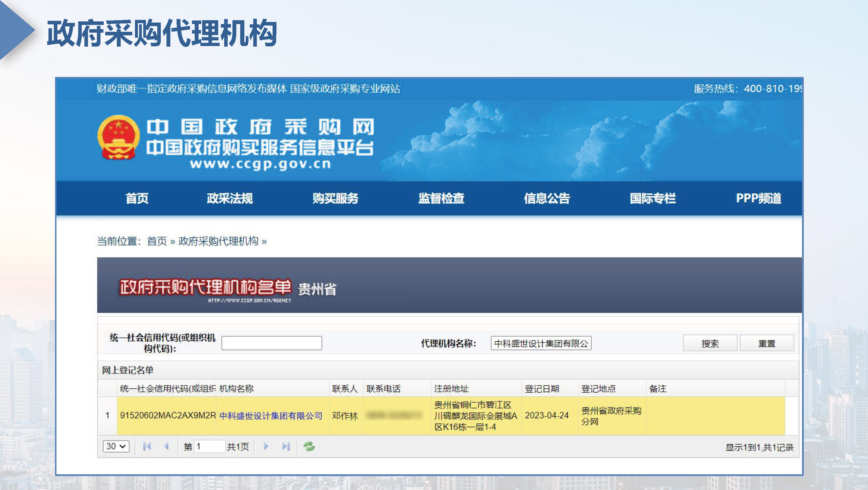This screenshot has height=490, width=868.
Task: Open the page size dropdown showing 30
Action: click(x=116, y=446)
